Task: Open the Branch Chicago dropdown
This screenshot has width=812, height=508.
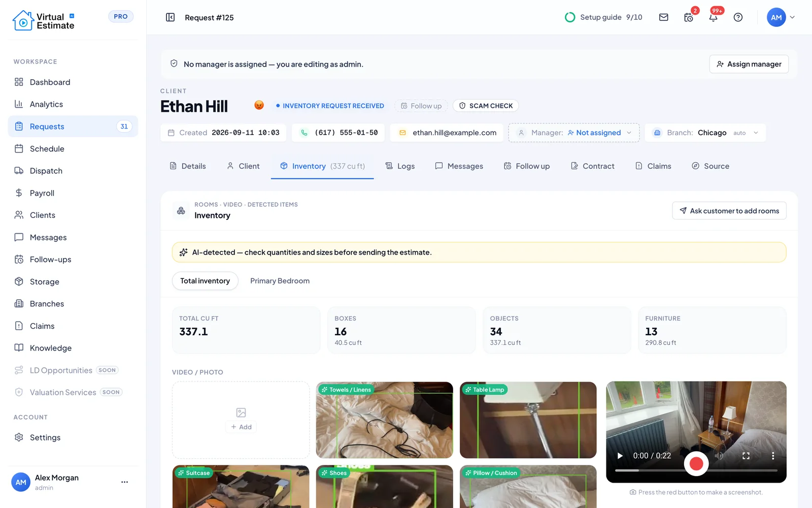Action: (705, 133)
